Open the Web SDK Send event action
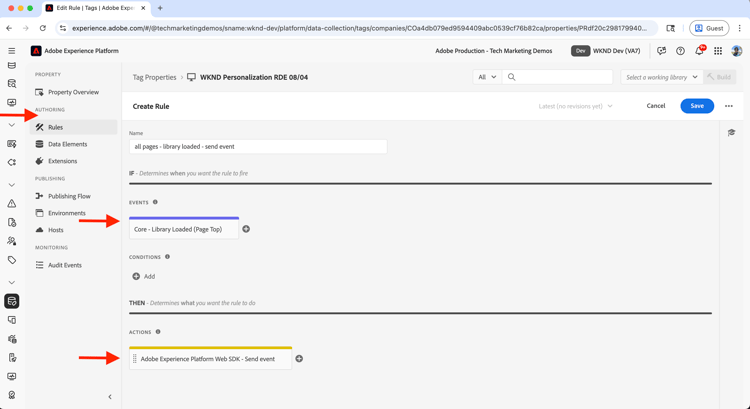This screenshot has width=750, height=409. [x=210, y=359]
